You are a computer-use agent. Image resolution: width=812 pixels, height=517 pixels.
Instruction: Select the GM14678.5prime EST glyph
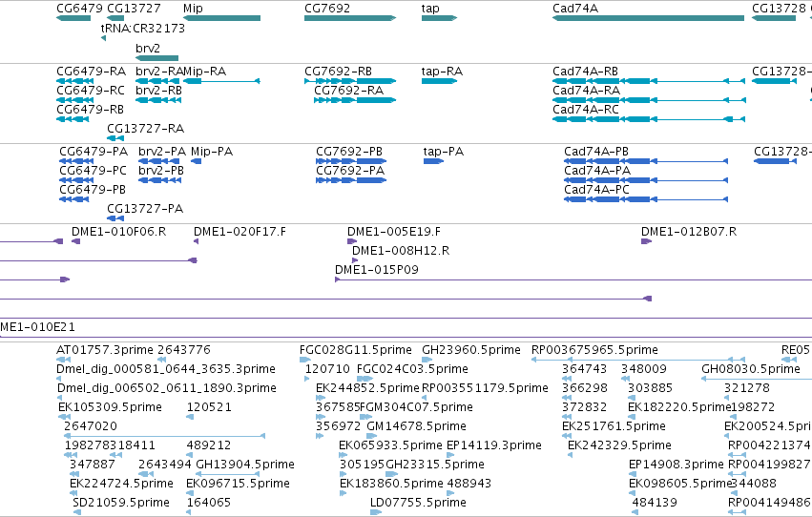coord(372,436)
